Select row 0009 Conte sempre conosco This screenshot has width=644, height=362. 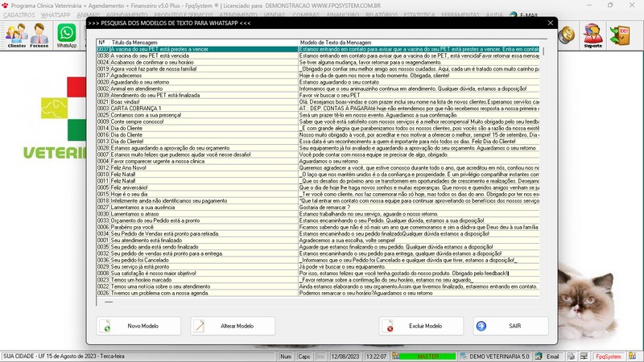point(318,121)
